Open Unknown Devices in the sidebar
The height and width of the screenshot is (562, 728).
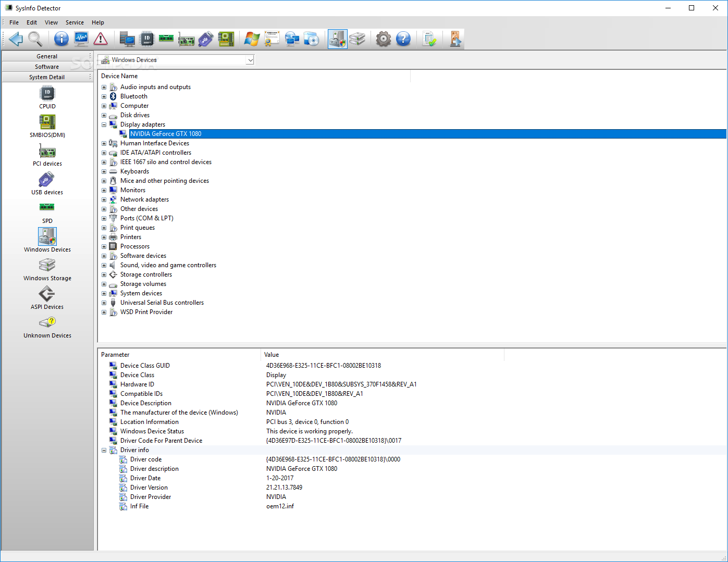pos(47,327)
